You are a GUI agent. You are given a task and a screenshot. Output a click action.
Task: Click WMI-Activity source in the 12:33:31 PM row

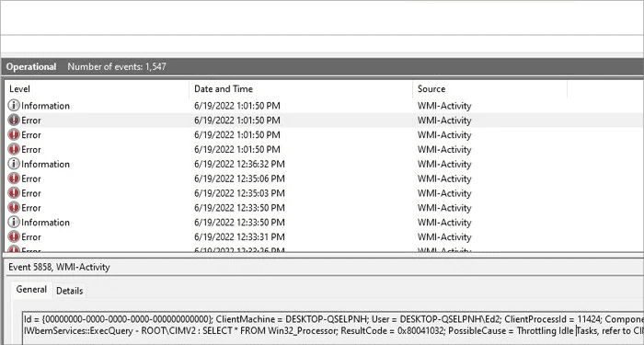click(x=444, y=237)
